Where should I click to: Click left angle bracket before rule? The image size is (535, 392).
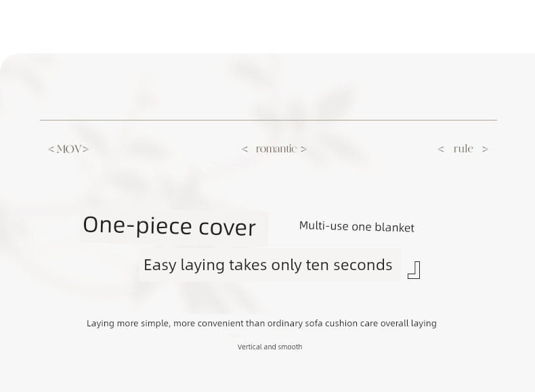(441, 149)
